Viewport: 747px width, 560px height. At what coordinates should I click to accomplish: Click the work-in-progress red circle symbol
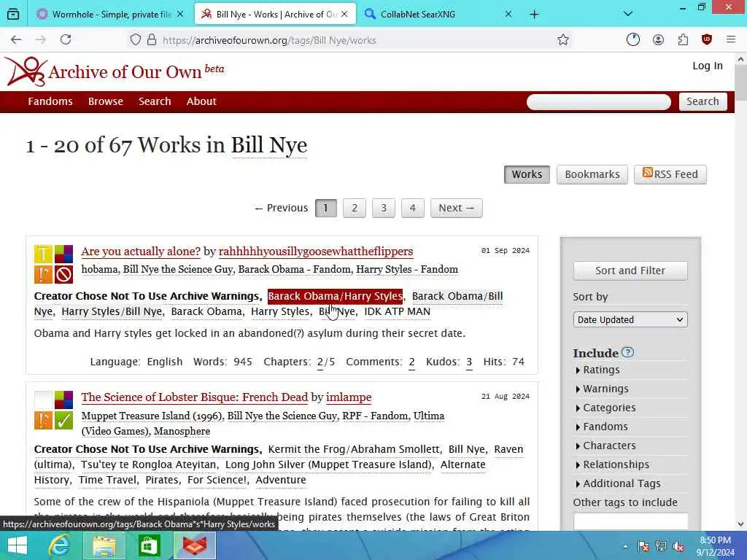coord(64,274)
